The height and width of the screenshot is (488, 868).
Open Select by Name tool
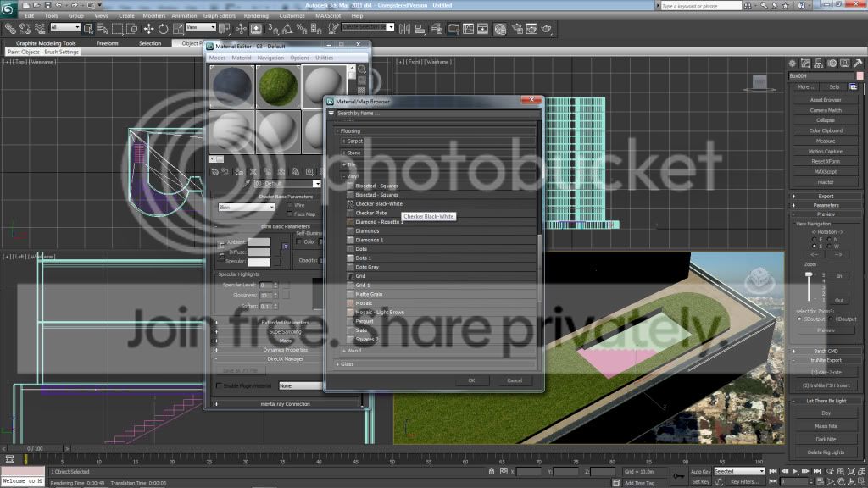103,29
